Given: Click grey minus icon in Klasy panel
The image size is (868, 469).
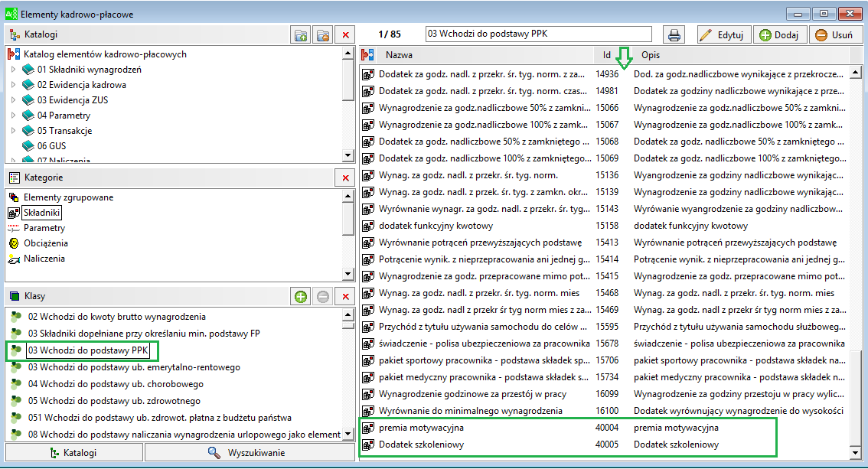Looking at the screenshot, I should click(x=323, y=297).
